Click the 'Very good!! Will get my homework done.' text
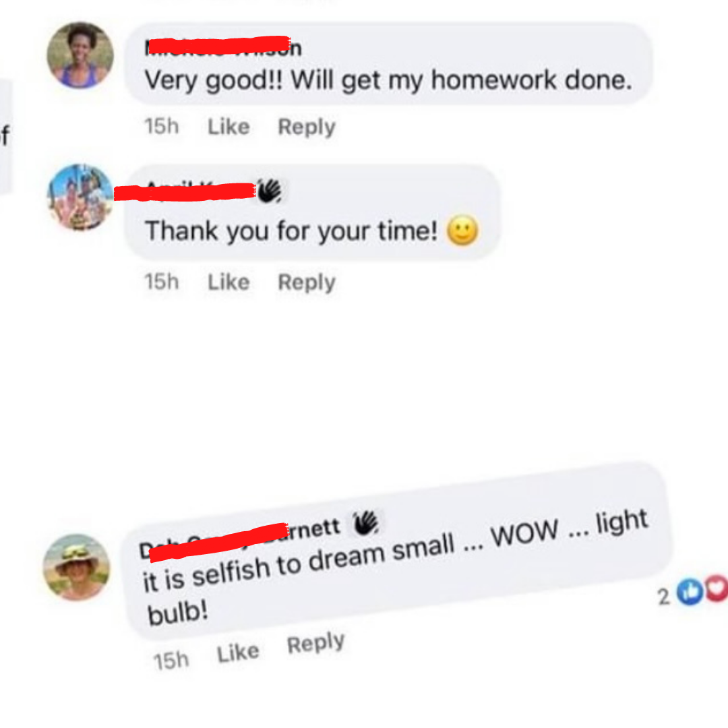728x728 pixels. coord(388,80)
